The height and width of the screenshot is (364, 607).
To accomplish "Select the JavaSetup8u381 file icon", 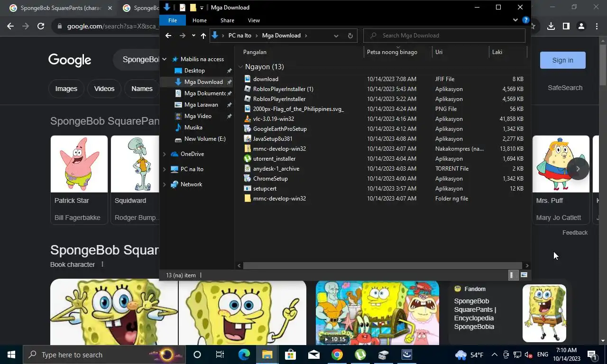I will [247, 139].
